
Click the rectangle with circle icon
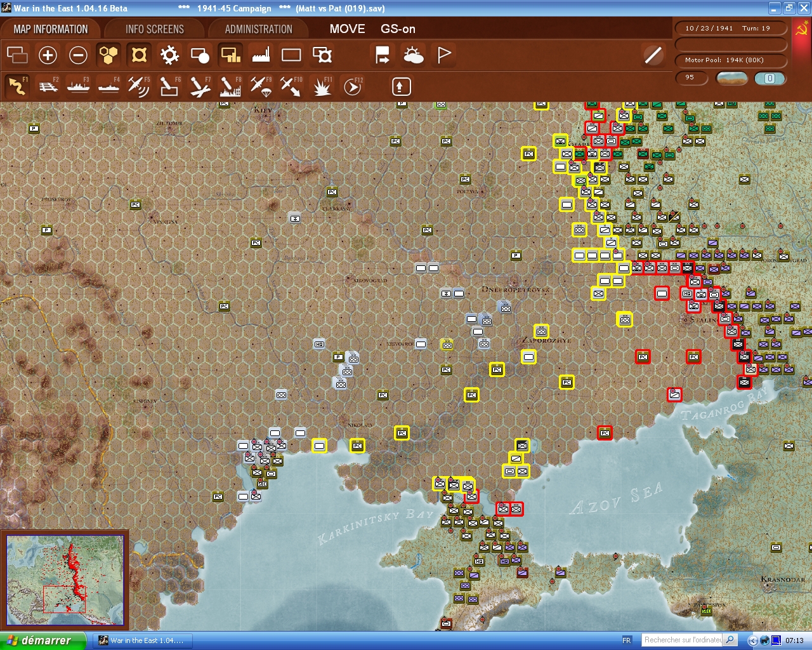(x=200, y=55)
